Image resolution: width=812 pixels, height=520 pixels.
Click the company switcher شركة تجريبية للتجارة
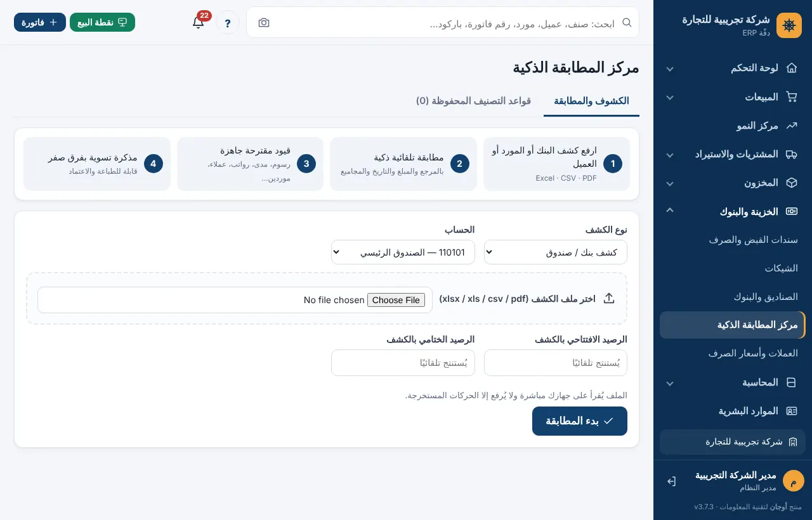[x=733, y=442]
